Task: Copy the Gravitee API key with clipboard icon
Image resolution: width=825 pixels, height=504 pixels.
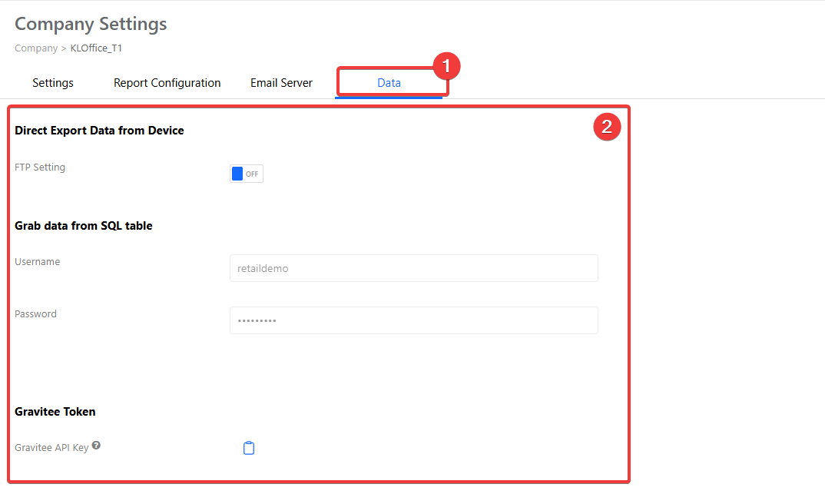Action: pyautogui.click(x=249, y=448)
